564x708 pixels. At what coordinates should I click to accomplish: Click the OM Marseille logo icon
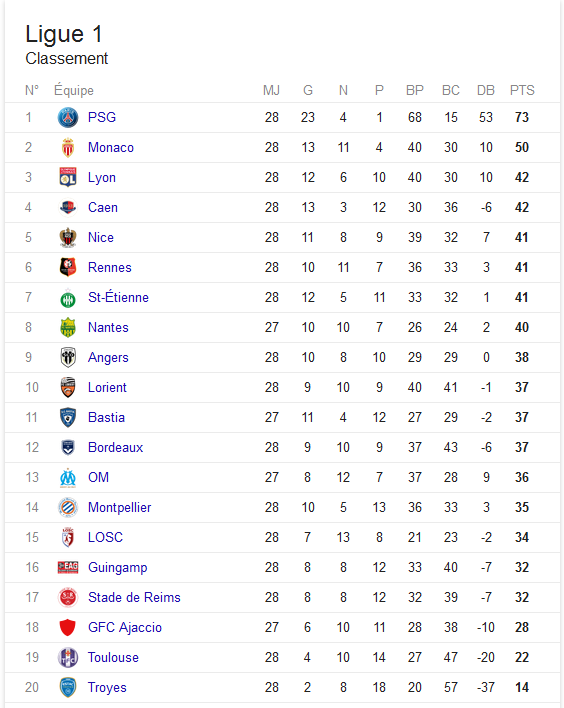[x=68, y=478]
